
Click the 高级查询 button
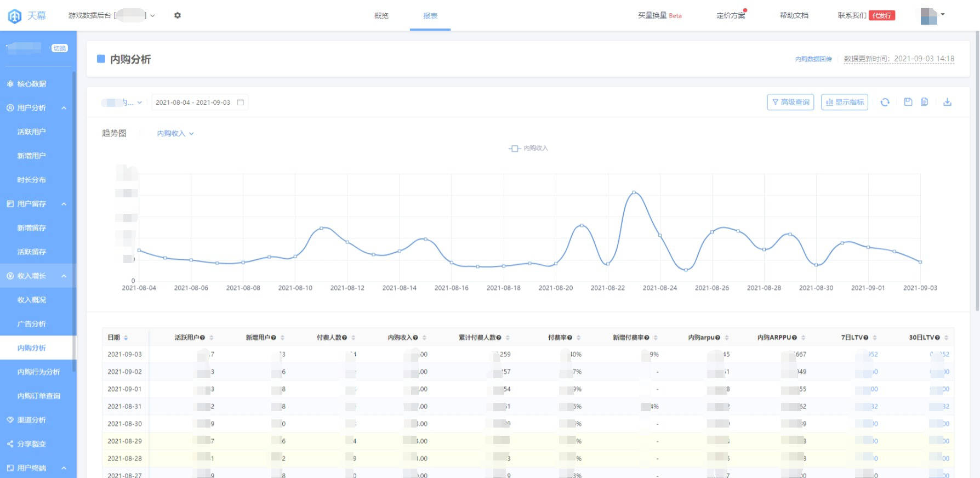click(x=790, y=102)
